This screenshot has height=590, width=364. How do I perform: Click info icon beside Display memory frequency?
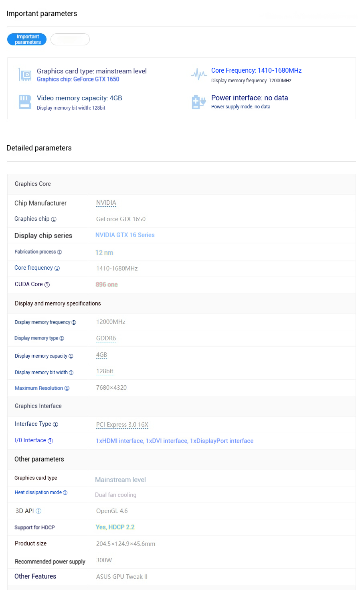74,322
